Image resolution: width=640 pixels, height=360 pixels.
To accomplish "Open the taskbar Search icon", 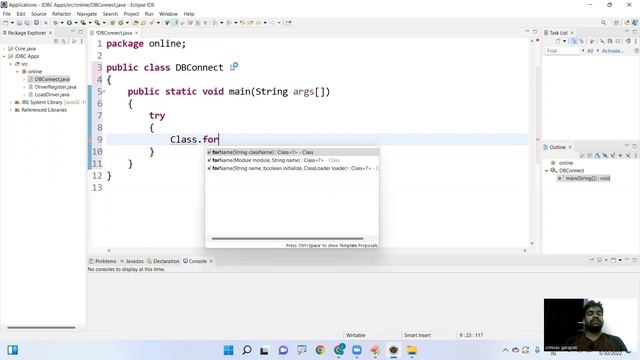I will [247, 350].
